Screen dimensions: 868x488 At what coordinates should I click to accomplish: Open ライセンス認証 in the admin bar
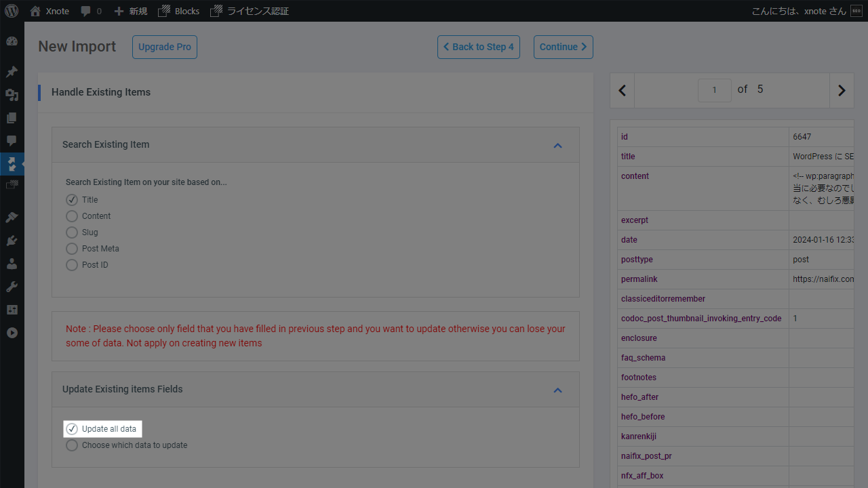(250, 11)
